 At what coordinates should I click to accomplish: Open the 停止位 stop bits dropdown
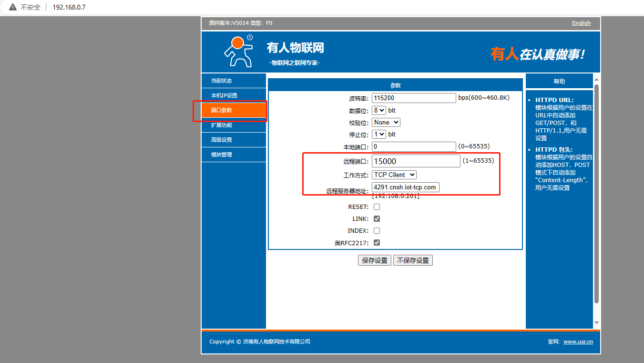click(x=379, y=135)
